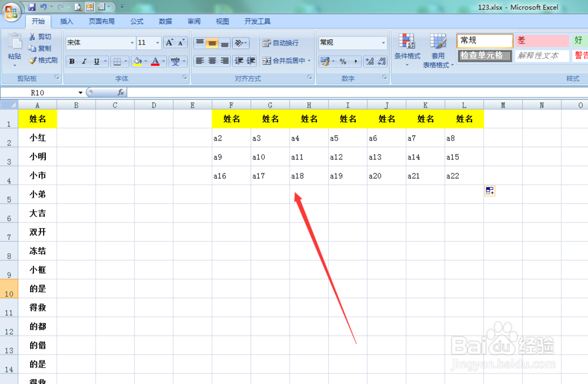Toggle underline formatting

pyautogui.click(x=97, y=61)
